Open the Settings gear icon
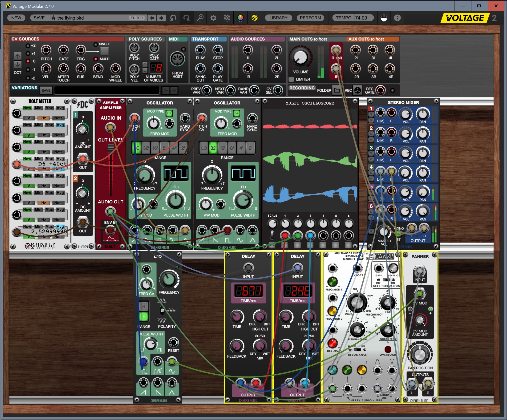Screen dimensions: 507x420 click(213, 18)
